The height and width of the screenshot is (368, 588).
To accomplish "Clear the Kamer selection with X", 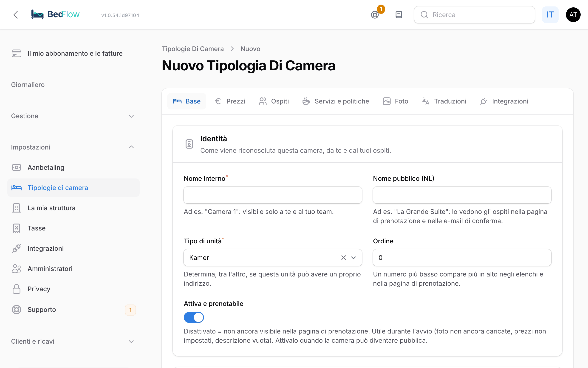I will point(343,258).
